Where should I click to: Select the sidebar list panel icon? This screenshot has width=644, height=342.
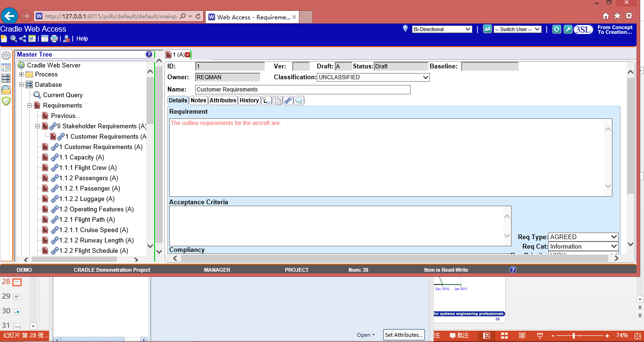click(x=6, y=67)
